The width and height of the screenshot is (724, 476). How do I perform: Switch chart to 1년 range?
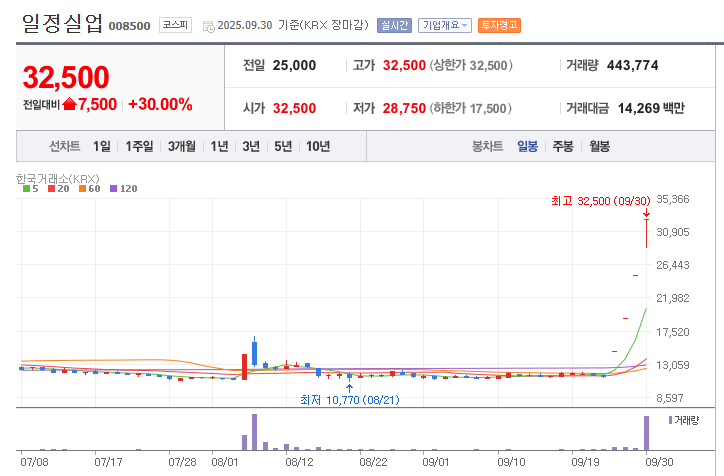coord(219,146)
